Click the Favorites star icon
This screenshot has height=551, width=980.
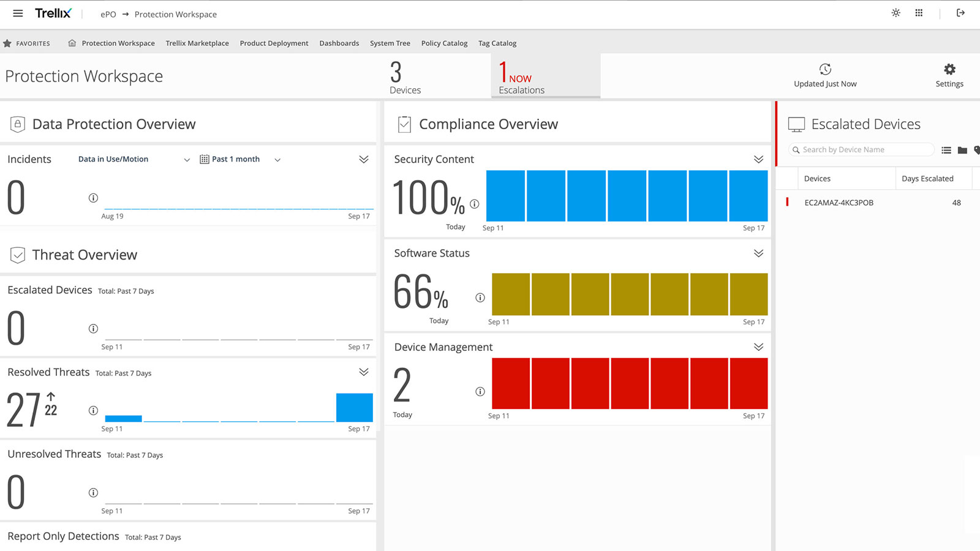coord(7,43)
